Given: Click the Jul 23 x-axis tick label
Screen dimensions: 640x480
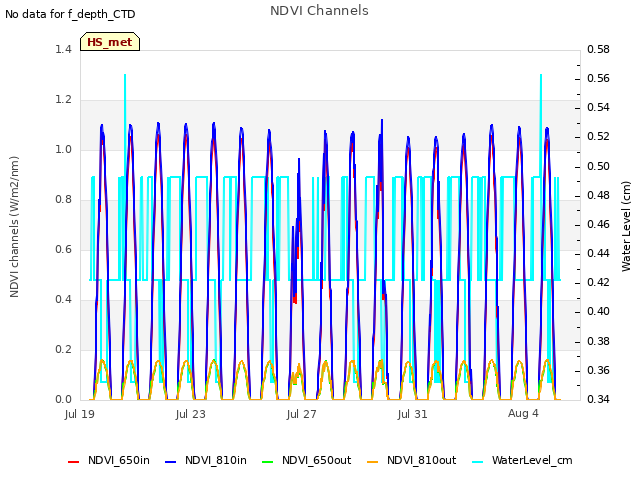Looking at the screenshot, I should 191,414.
